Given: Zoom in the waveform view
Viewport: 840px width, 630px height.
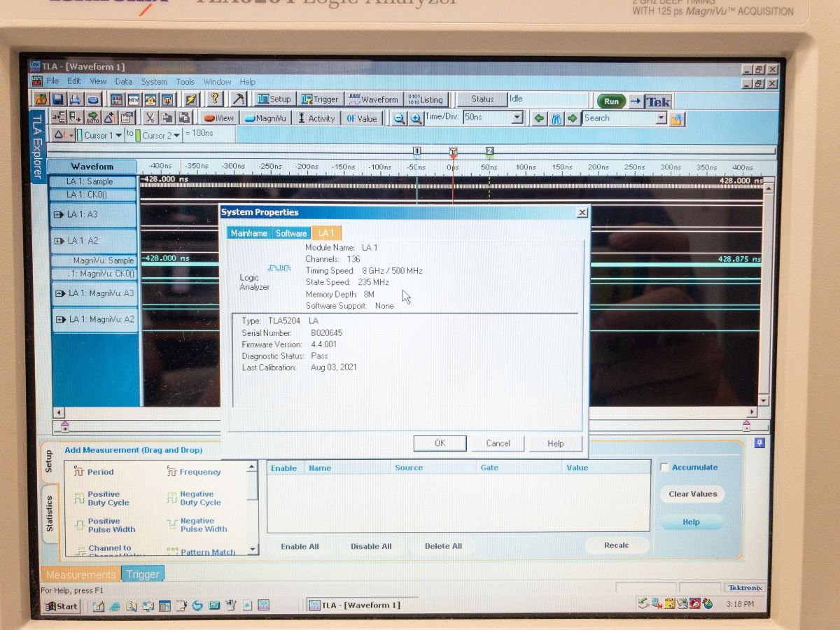Looking at the screenshot, I should coord(416,118).
